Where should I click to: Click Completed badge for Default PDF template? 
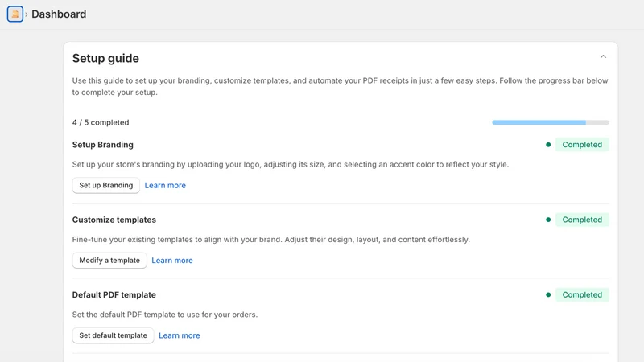coord(582,294)
